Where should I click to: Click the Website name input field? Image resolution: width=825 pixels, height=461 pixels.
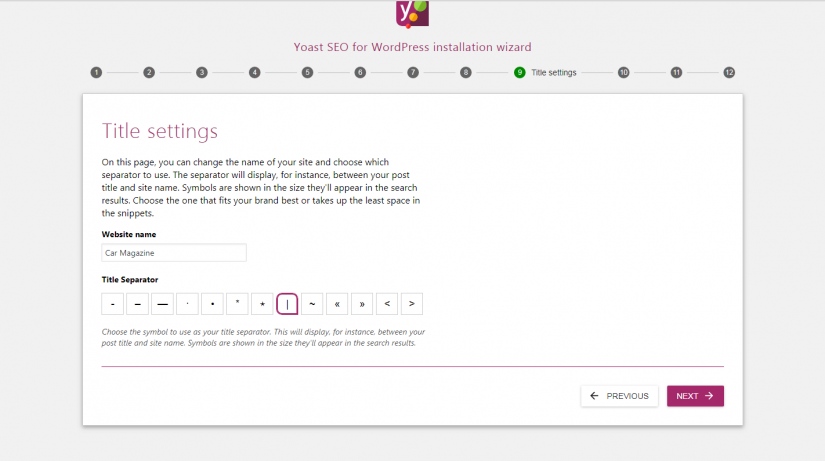[174, 253]
